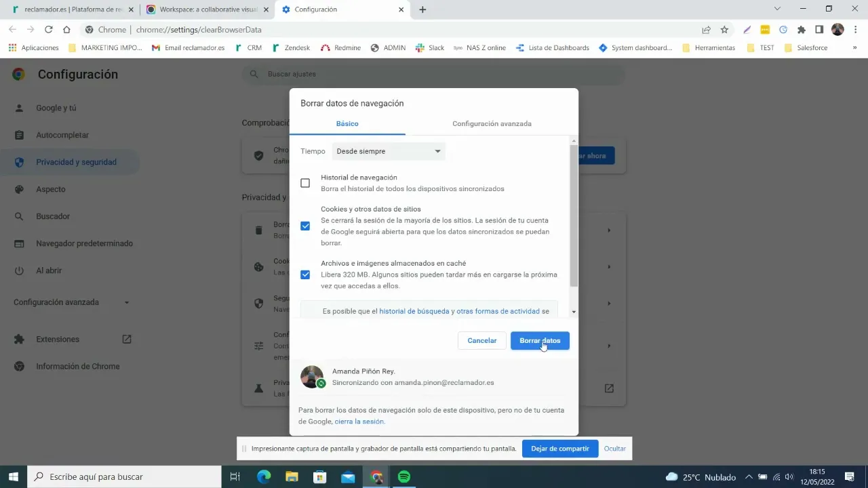This screenshot has height=488, width=868.
Task: Click the address bar URL
Action: (x=199, y=30)
